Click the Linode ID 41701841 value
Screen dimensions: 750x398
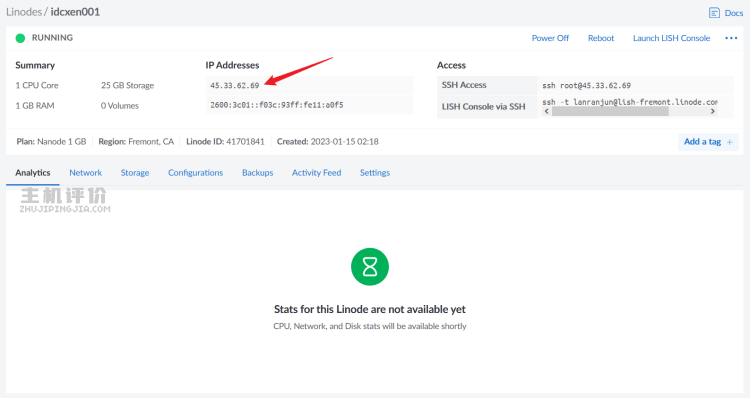pyautogui.click(x=245, y=142)
